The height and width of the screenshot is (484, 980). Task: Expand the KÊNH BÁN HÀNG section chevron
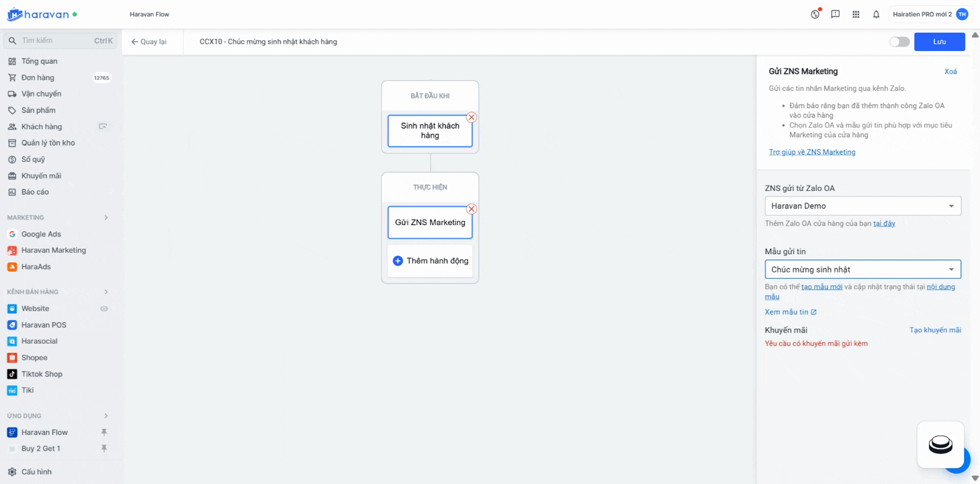tap(106, 292)
